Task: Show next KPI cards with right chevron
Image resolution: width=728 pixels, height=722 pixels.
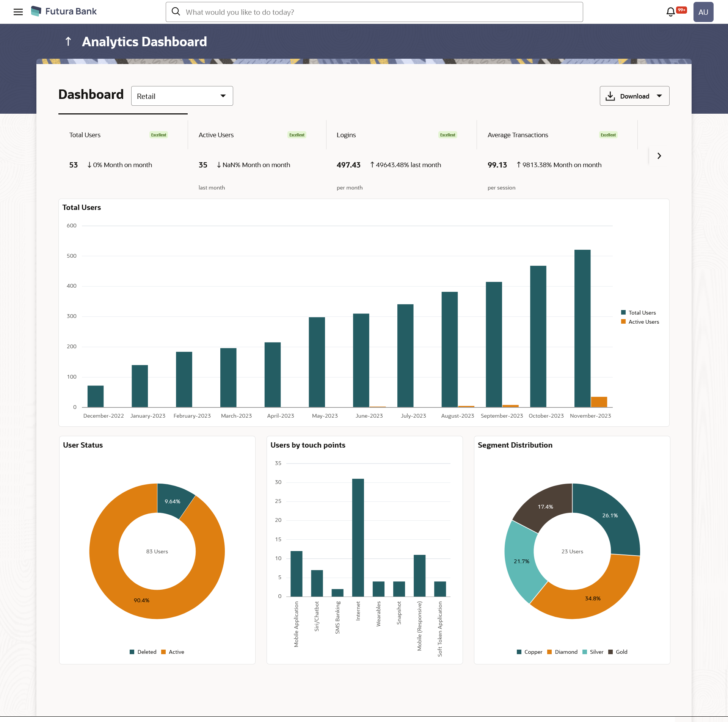Action: point(659,156)
